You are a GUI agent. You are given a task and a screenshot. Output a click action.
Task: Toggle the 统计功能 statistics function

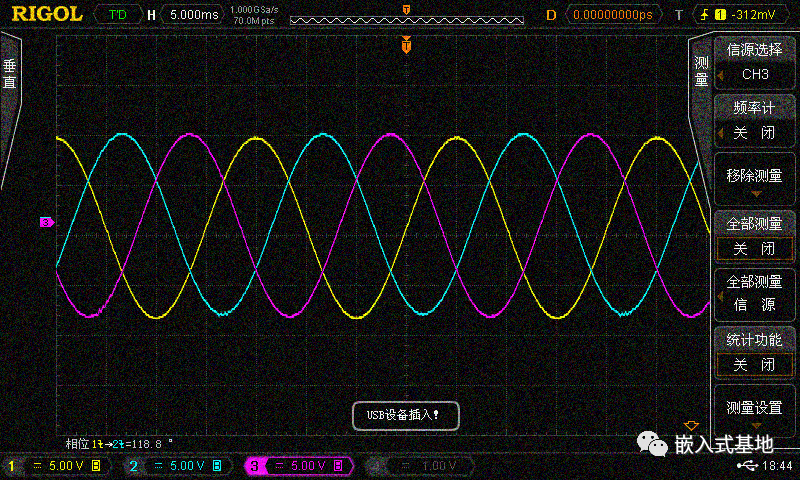754,354
